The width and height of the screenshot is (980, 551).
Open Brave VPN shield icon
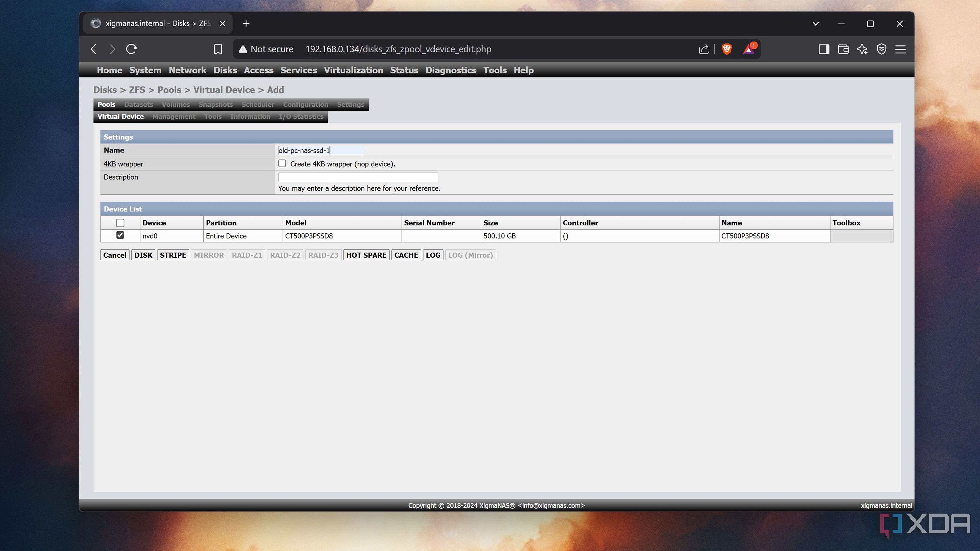pyautogui.click(x=881, y=49)
